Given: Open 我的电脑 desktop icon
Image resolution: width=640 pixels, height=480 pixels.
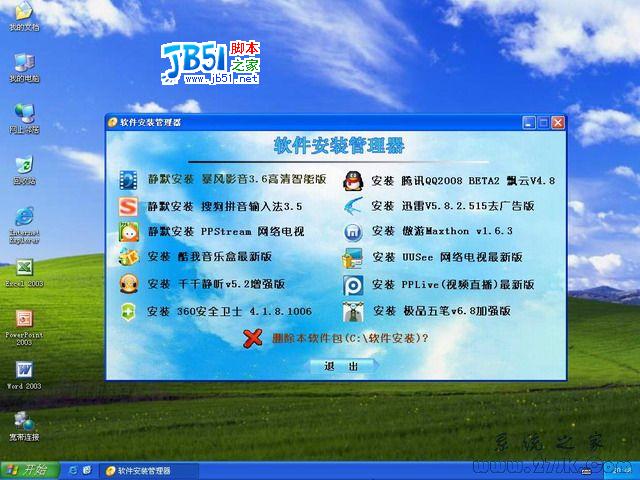Looking at the screenshot, I should tap(24, 68).
